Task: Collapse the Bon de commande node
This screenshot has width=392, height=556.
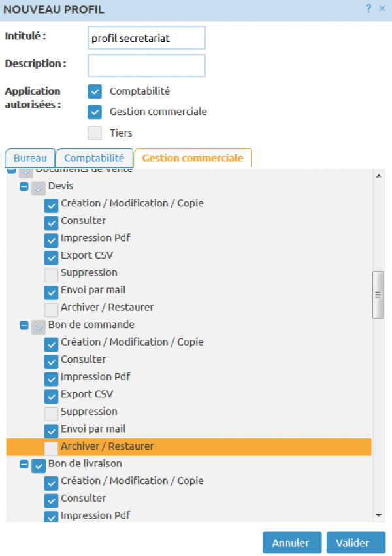Action: [24, 325]
